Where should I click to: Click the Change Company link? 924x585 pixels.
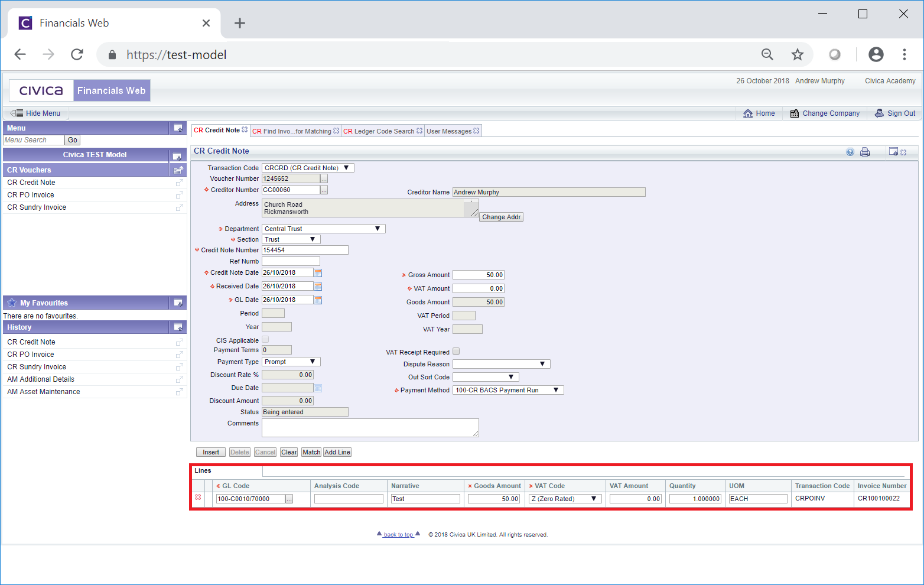click(825, 113)
